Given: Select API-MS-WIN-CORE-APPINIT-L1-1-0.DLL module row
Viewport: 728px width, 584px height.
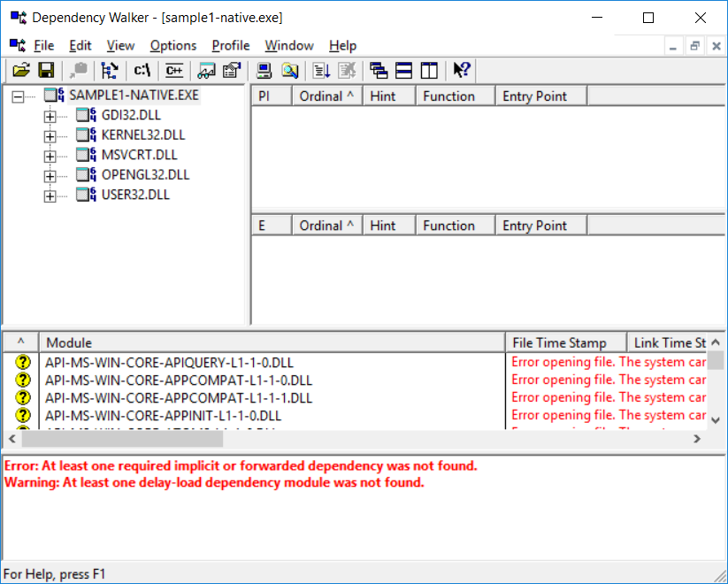Looking at the screenshot, I should 163,415.
